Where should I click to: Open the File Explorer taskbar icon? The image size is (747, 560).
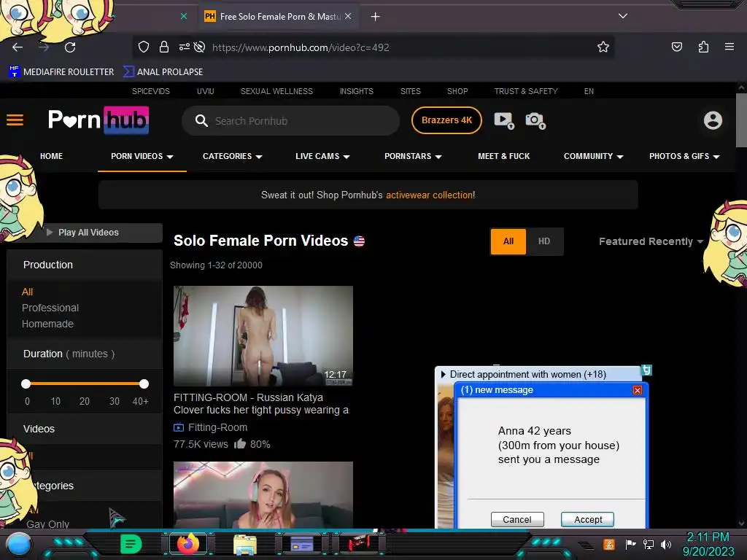[x=245, y=545]
